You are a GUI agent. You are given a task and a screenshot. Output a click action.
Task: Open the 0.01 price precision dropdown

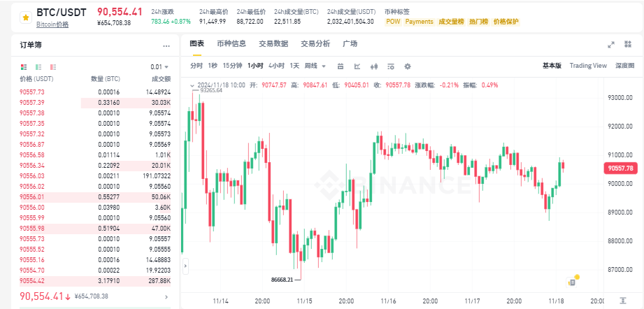(159, 67)
